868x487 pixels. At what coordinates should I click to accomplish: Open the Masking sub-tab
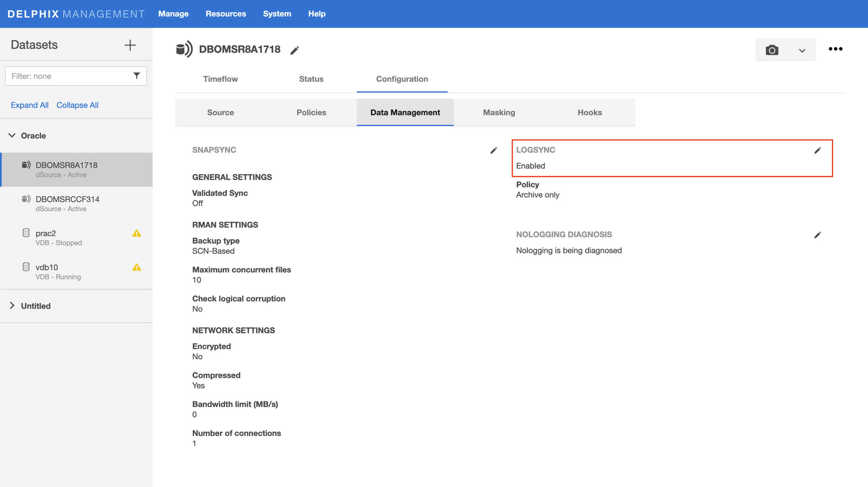click(499, 112)
